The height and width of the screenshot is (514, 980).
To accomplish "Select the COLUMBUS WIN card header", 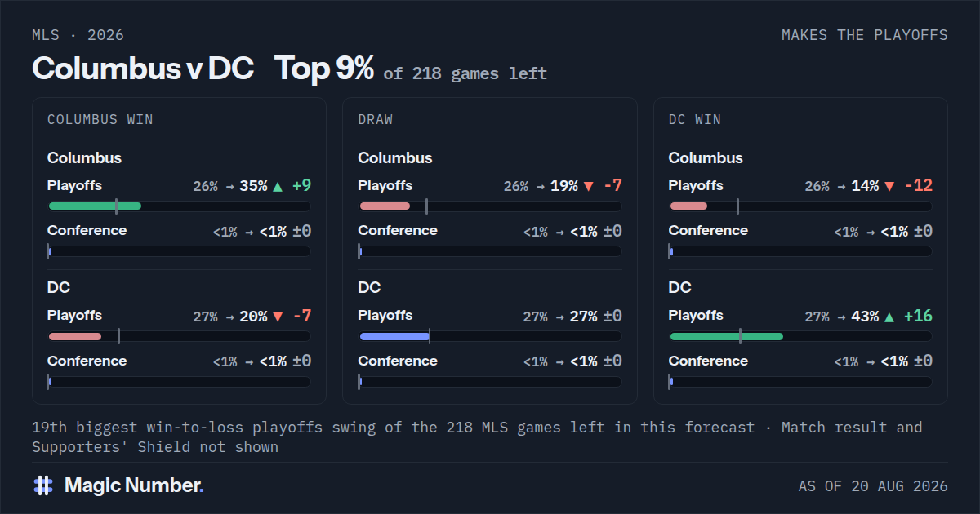I will (x=100, y=120).
